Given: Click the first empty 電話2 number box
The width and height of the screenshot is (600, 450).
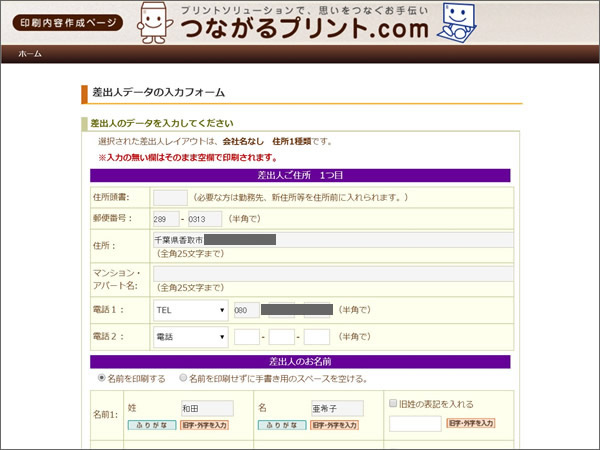Looking at the screenshot, I should (x=247, y=337).
